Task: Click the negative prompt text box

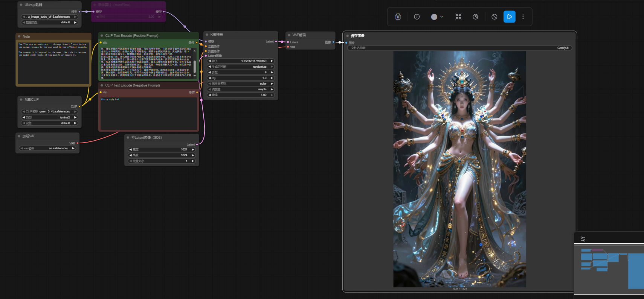Action: tap(148, 113)
